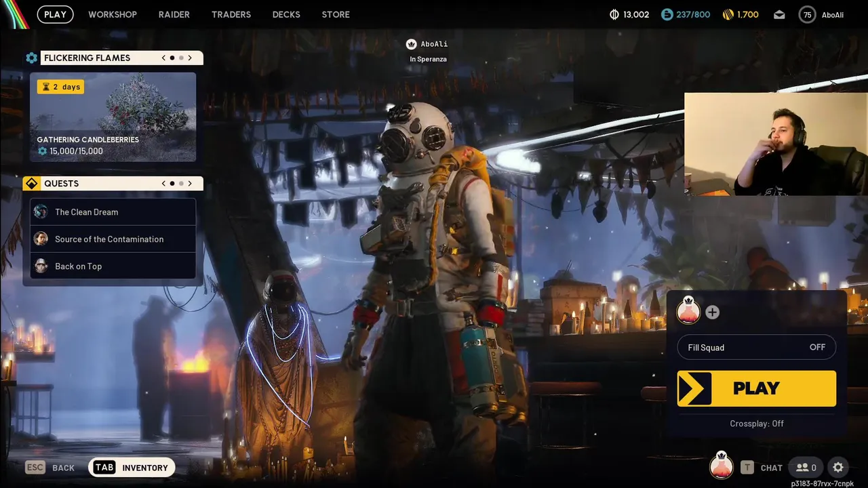The width and height of the screenshot is (868, 488).
Task: Click the crown icon beside AboAli nameplate
Action: 411,44
